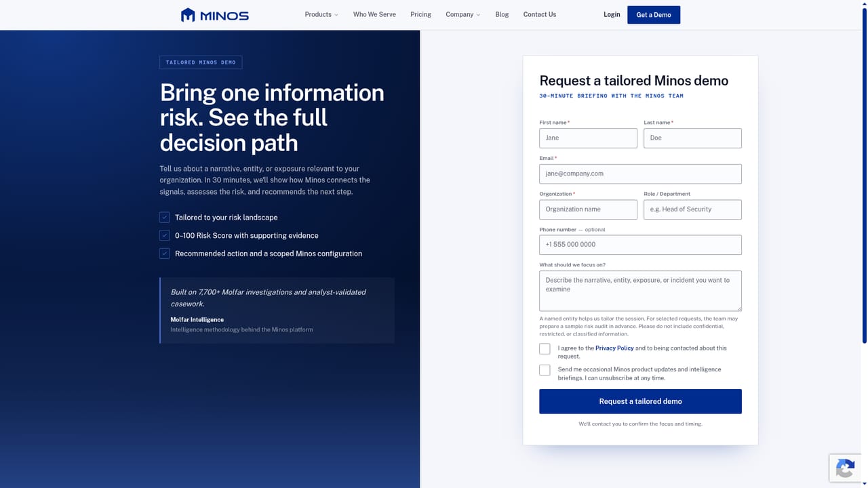Viewport: 868px width, 488px height.
Task: Tick the Privacy Policy agreement checkbox
Action: tap(545, 348)
